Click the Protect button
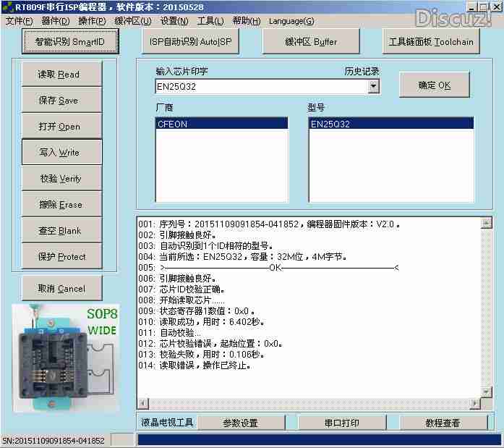 [x=61, y=257]
